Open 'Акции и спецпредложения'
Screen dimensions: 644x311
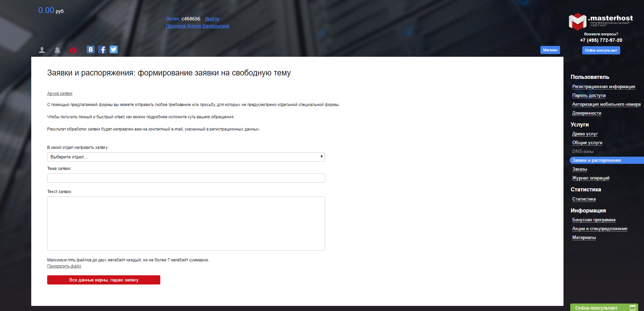600,229
